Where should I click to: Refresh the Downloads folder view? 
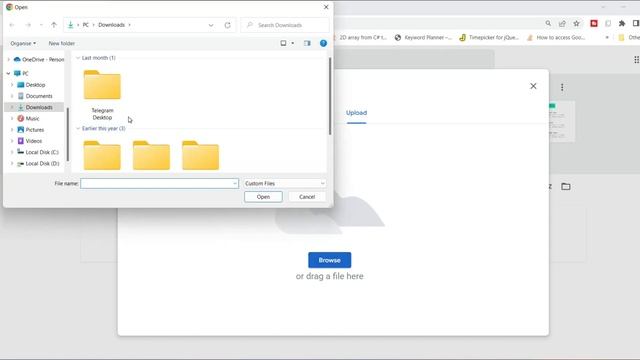click(x=227, y=25)
